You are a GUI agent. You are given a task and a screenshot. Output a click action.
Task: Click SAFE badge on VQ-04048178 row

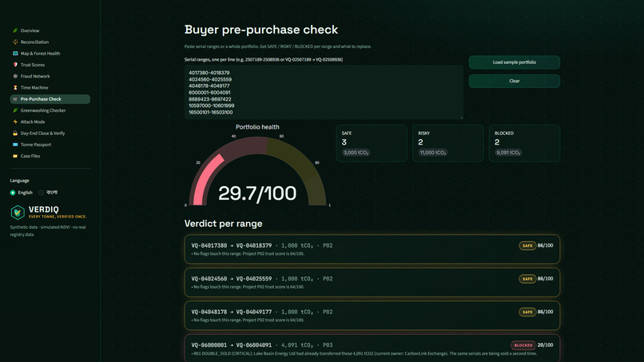click(x=527, y=312)
